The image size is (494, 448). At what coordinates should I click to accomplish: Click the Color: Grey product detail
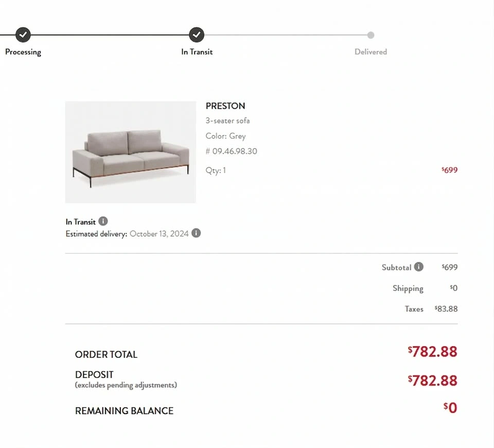[x=226, y=136]
